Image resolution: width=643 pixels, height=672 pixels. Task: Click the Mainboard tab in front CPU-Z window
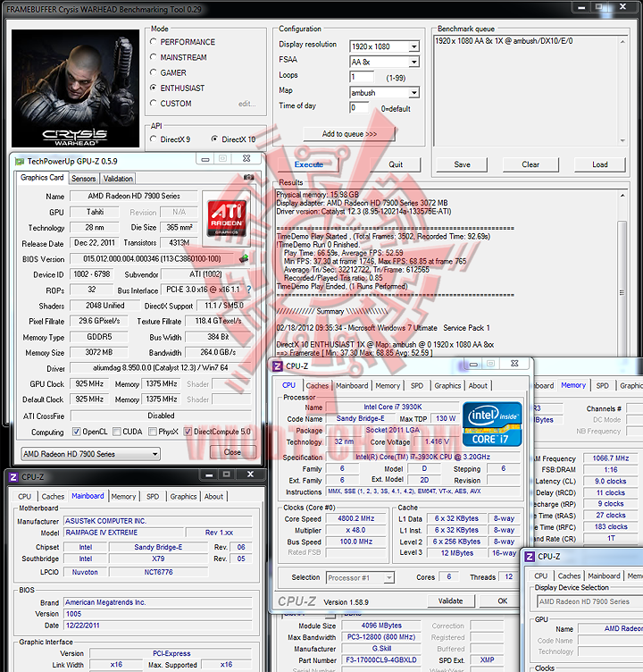(352, 386)
